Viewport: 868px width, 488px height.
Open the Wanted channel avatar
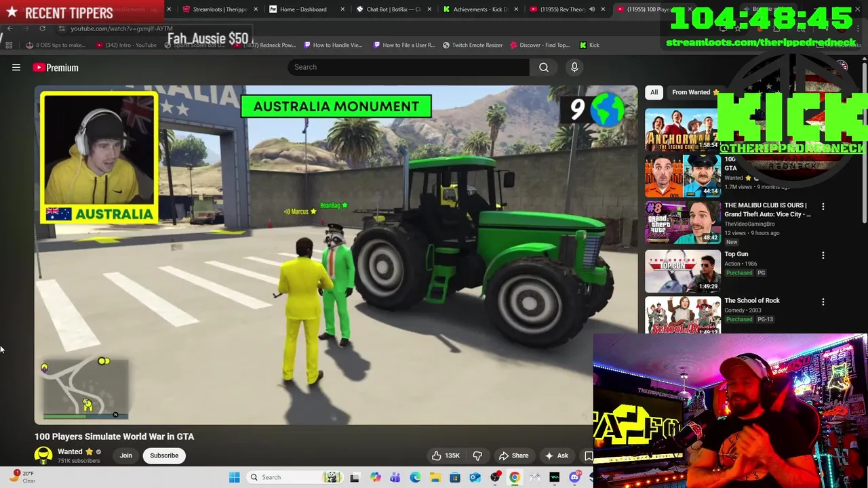[x=43, y=455]
